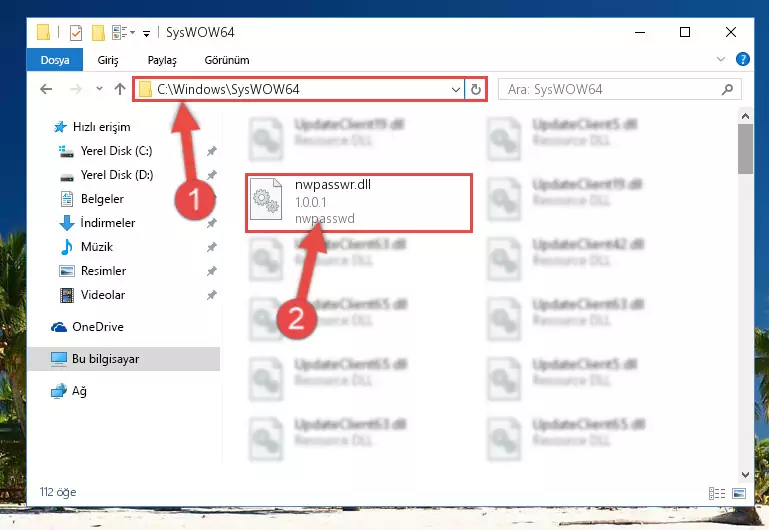
Task: Open the recent locations dropdown
Action: (x=100, y=89)
